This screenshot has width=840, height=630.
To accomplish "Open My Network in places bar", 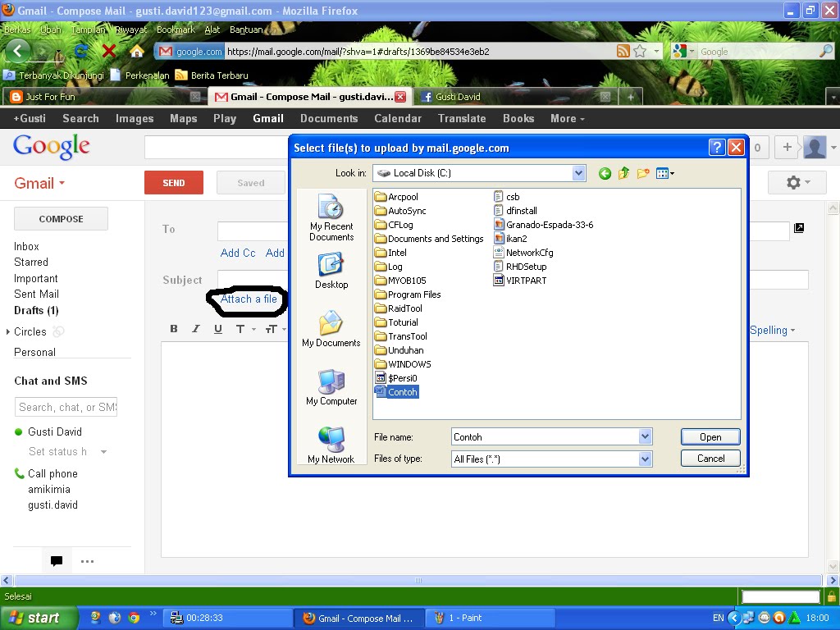I will click(331, 445).
